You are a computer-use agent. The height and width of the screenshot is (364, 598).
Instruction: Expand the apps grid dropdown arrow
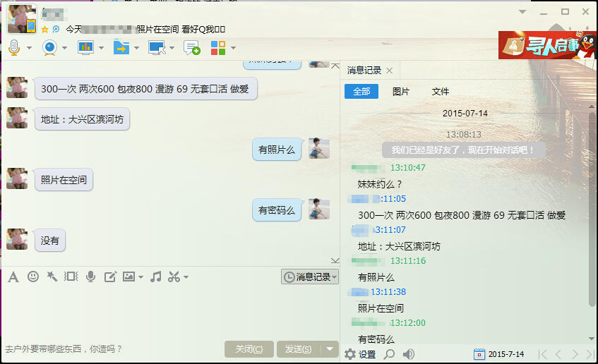pyautogui.click(x=233, y=48)
